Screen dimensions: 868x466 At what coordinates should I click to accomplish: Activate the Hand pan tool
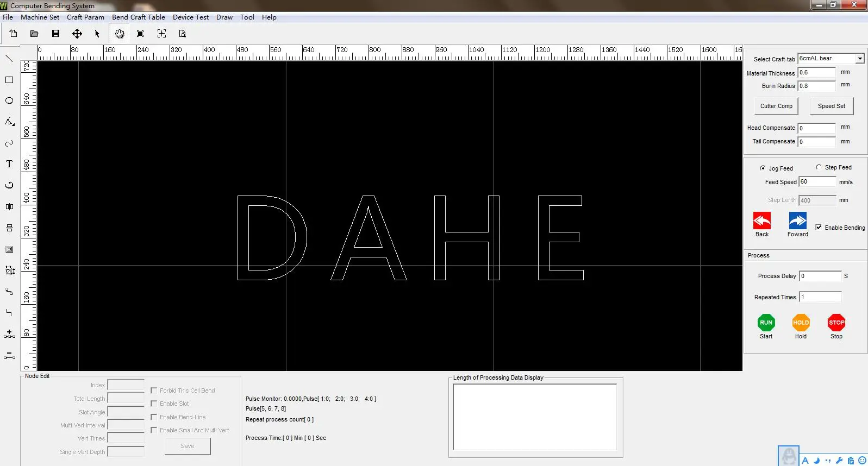click(x=120, y=34)
